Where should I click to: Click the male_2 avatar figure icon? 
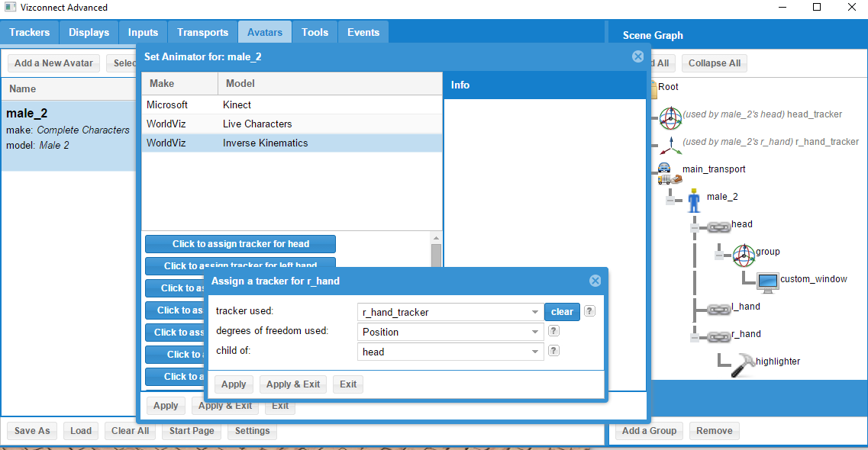(x=693, y=200)
